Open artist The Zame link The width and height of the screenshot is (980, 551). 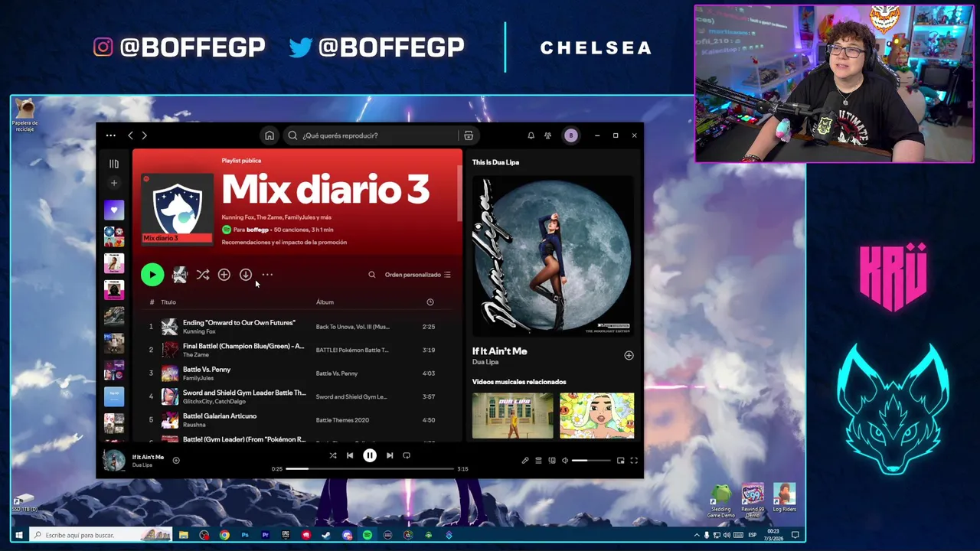click(196, 355)
